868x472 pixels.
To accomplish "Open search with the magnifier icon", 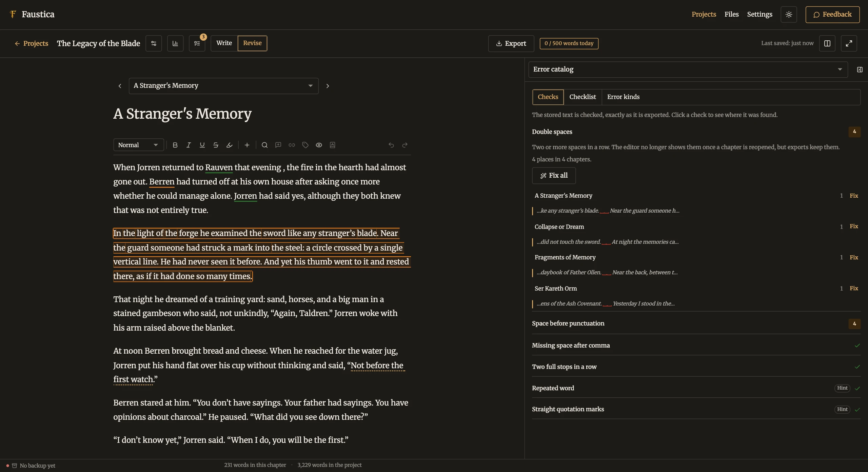I will [x=265, y=145].
